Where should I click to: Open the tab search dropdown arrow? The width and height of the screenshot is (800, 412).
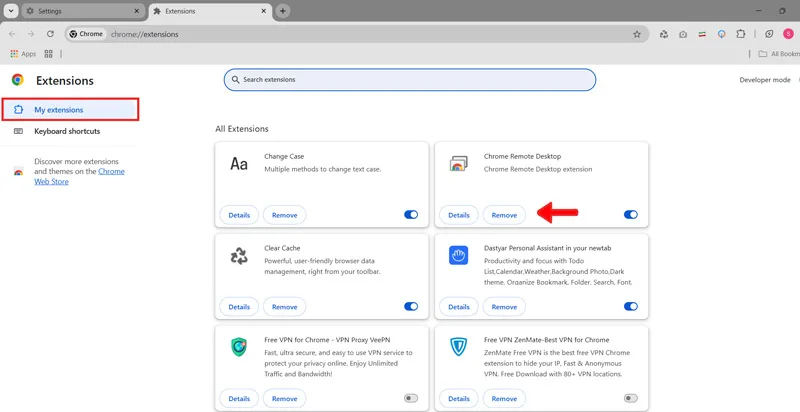11,11
